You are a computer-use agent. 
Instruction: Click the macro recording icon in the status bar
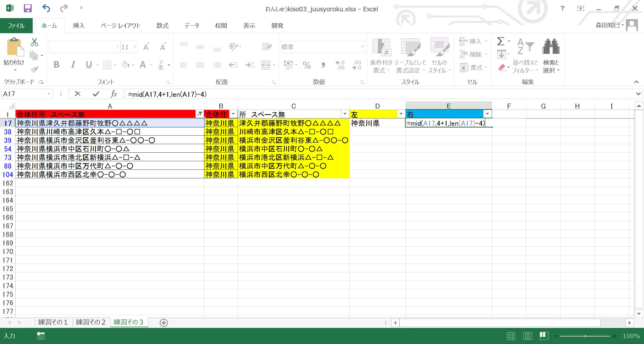[41, 336]
